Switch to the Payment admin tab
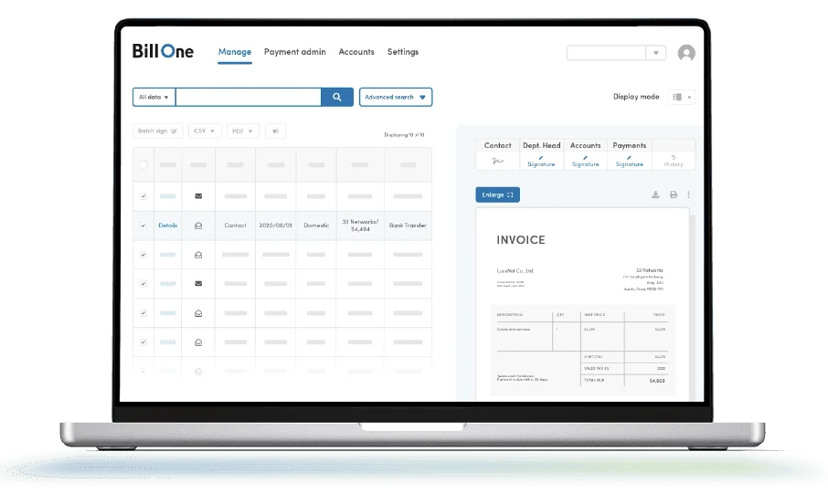This screenshot has width=828, height=504. (294, 52)
